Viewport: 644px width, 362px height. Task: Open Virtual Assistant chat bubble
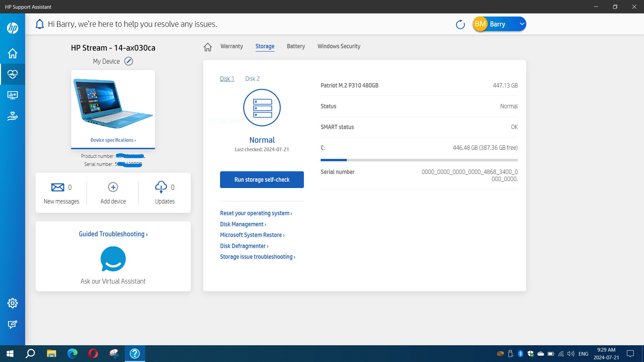pyautogui.click(x=113, y=259)
